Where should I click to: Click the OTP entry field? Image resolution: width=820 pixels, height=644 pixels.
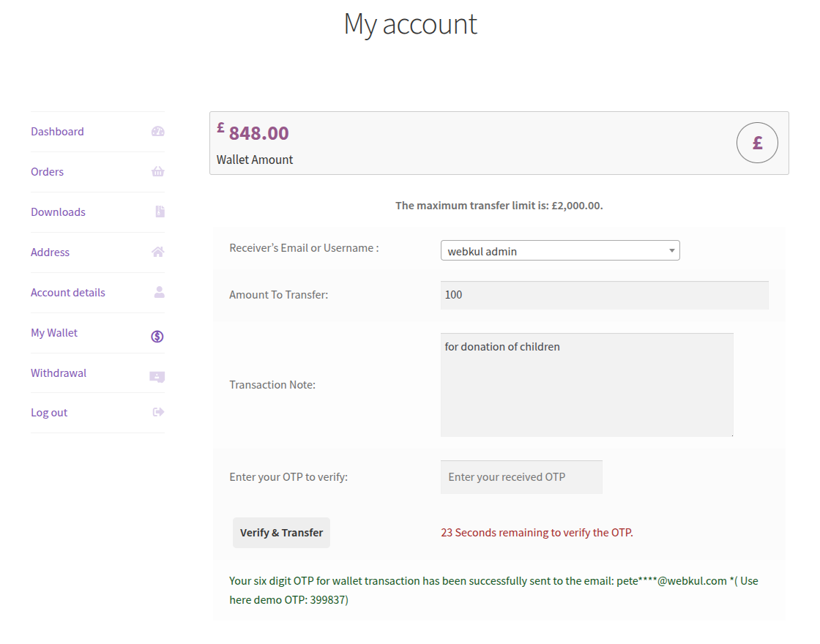(521, 477)
